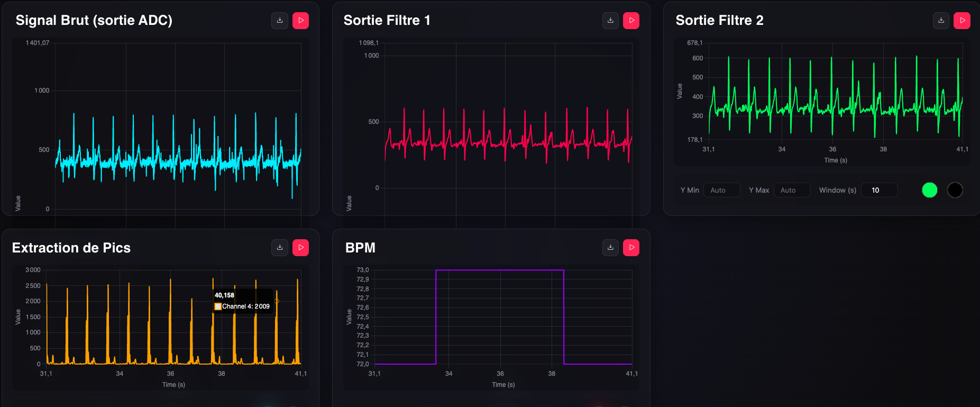
Task: Click play icon on Extraction de Pics
Action: coord(301,248)
